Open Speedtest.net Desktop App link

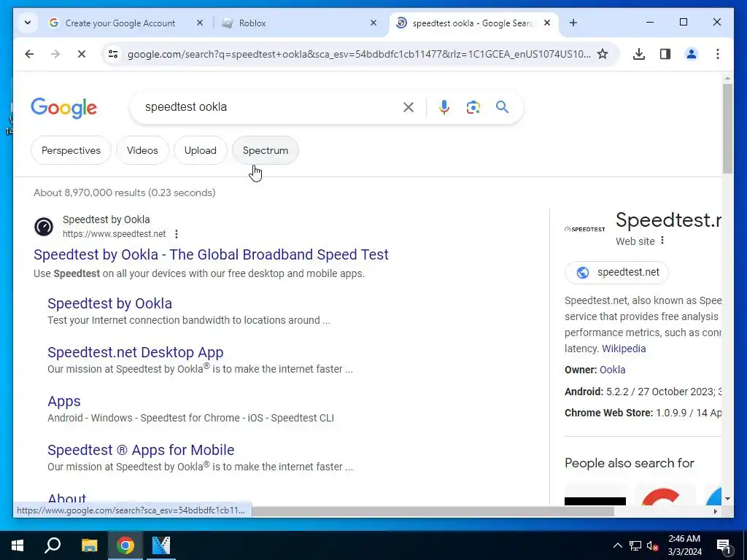[135, 352]
